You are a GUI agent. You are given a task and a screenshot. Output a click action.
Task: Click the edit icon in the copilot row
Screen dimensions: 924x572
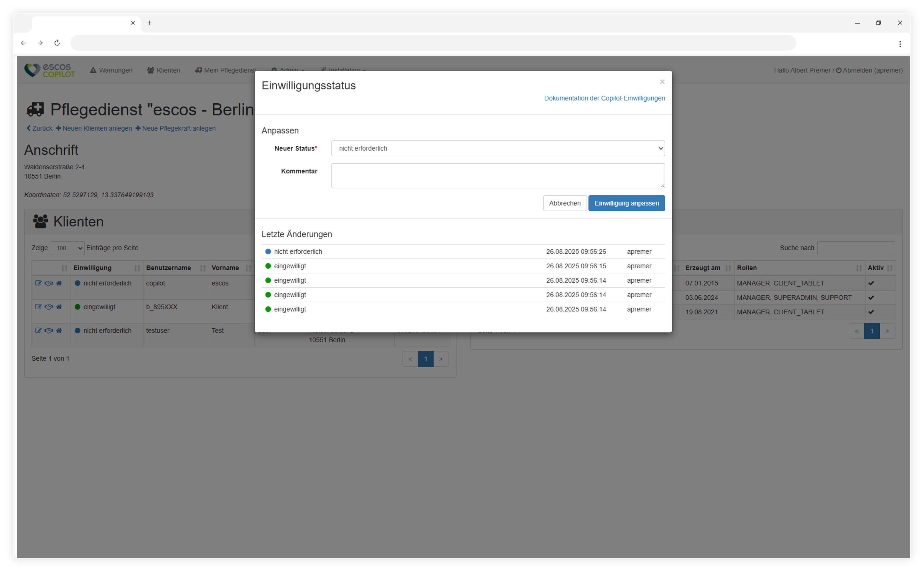(38, 283)
